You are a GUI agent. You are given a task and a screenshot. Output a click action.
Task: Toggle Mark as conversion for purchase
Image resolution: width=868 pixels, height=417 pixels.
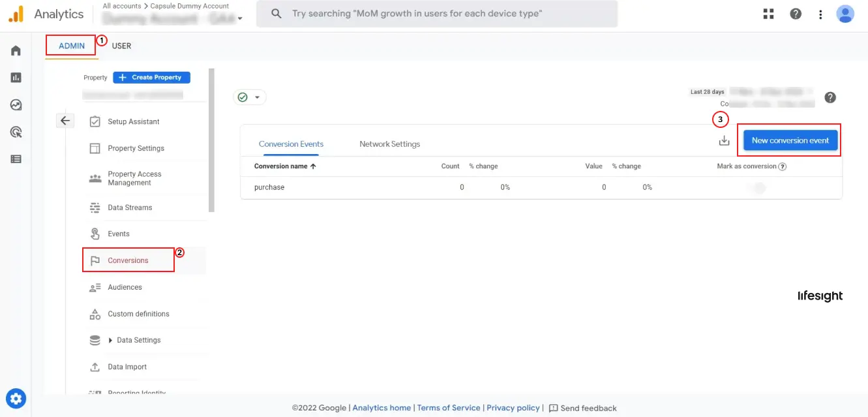(756, 188)
